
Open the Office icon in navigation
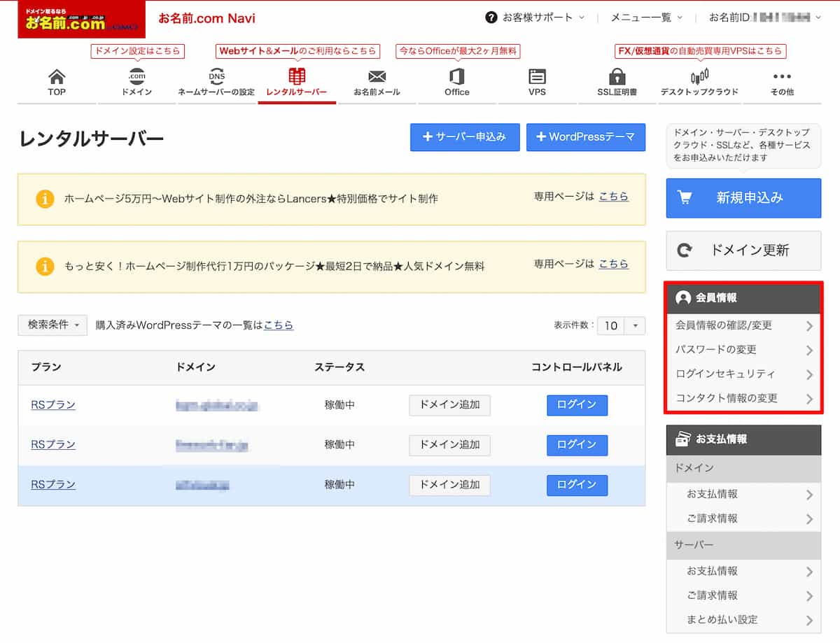coord(456,77)
